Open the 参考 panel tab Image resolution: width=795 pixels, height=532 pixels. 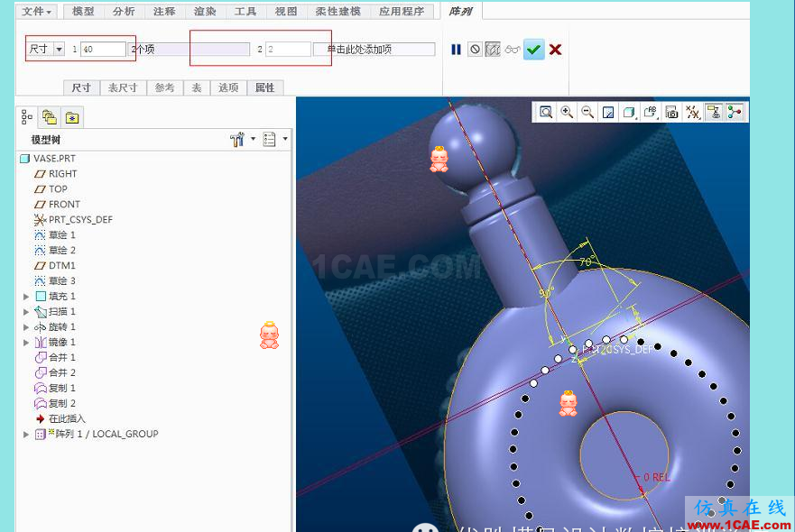pyautogui.click(x=165, y=87)
